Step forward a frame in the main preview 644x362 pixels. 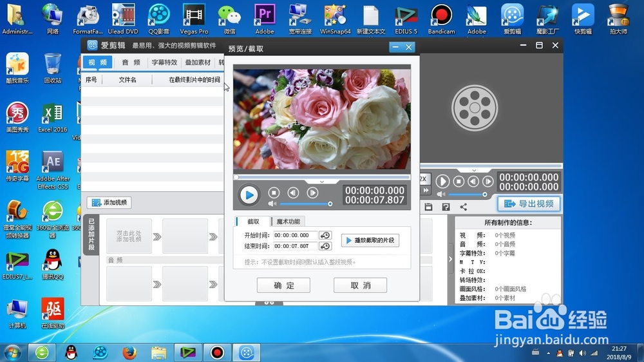tap(488, 181)
